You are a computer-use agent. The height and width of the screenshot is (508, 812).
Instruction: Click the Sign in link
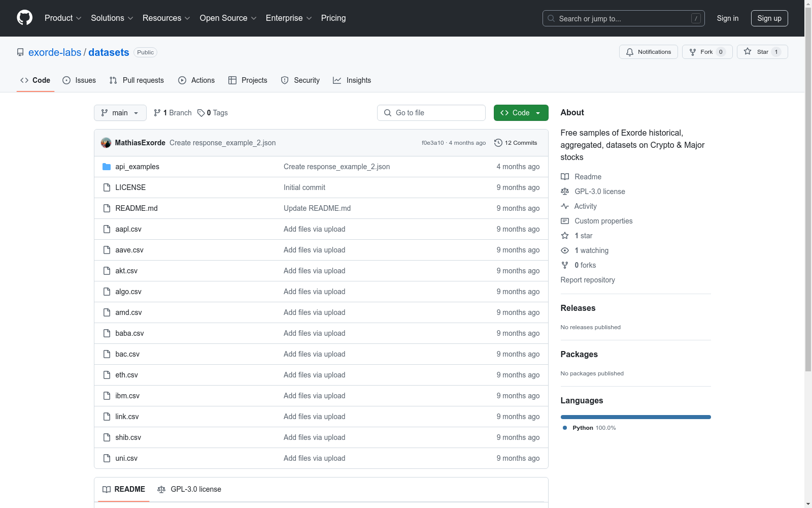pos(728,18)
